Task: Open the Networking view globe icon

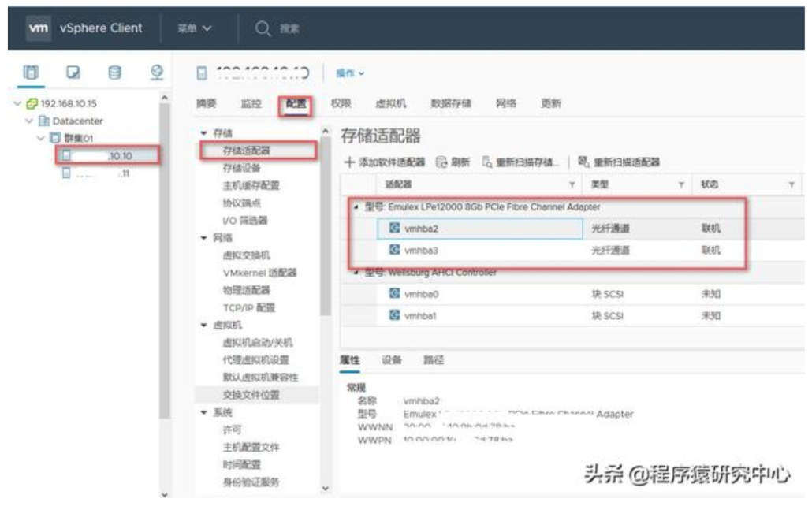Action: 156,73
